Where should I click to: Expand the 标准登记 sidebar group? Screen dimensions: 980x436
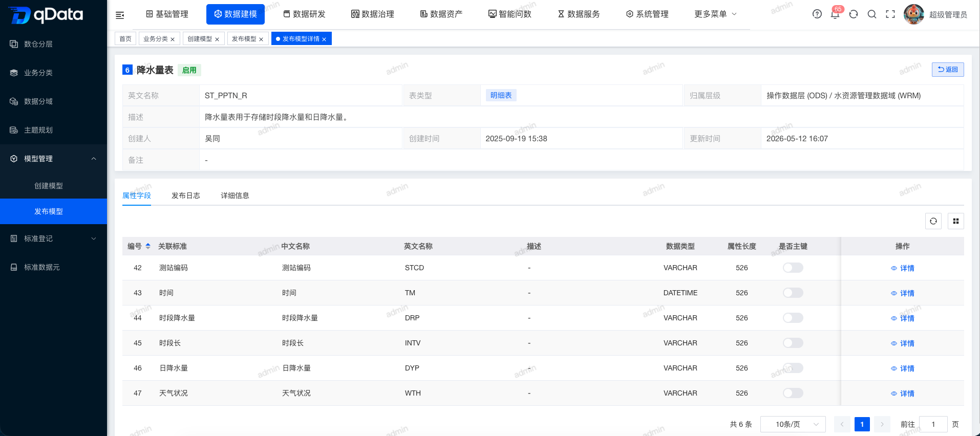(x=53, y=238)
